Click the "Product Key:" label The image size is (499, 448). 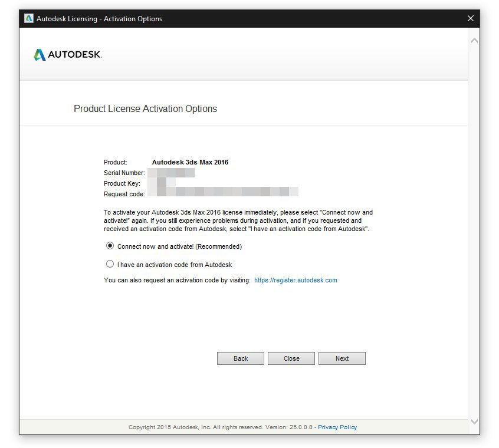[122, 183]
